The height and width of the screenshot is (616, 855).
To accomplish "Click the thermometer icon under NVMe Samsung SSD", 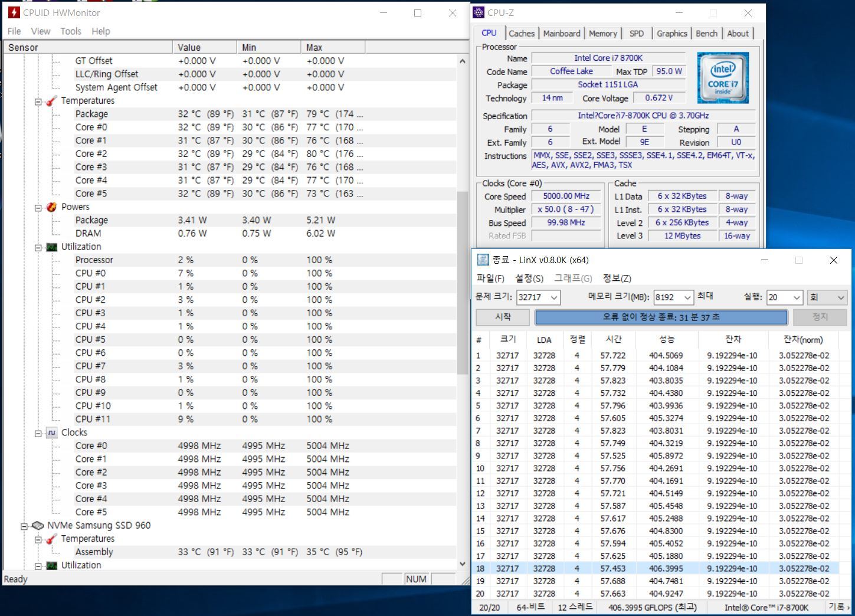I will pyautogui.click(x=52, y=539).
